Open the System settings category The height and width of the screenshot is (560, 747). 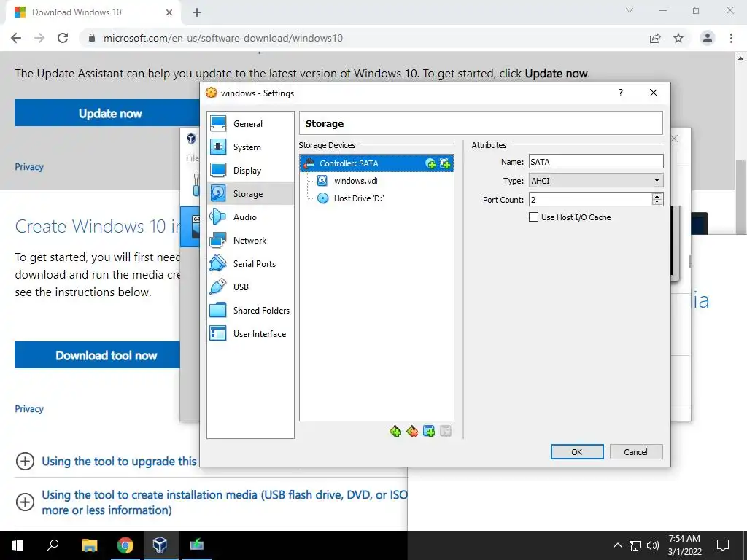(x=250, y=147)
